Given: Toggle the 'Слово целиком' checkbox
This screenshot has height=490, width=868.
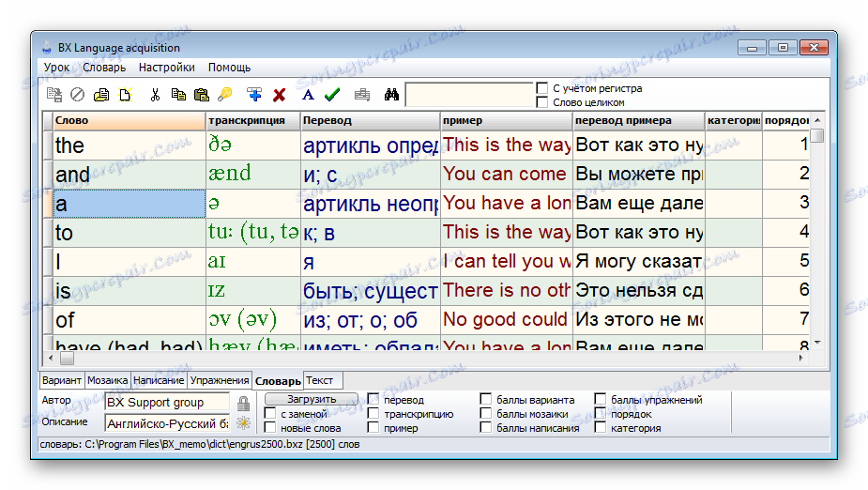Looking at the screenshot, I should point(542,102).
